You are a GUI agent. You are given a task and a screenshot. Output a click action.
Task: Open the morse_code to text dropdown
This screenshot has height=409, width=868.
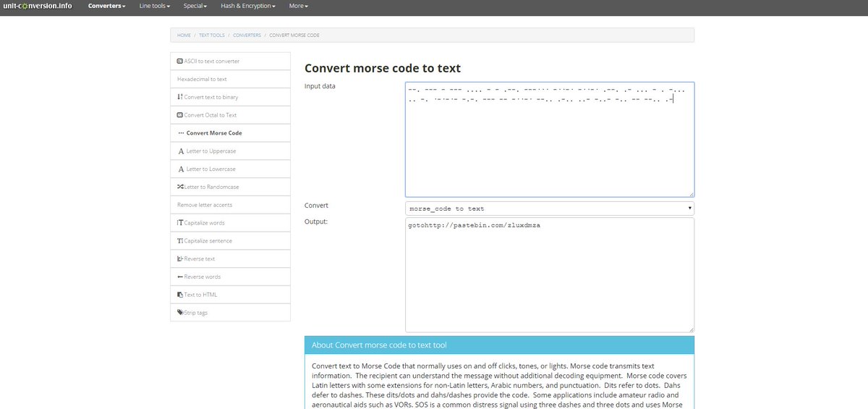coord(550,208)
